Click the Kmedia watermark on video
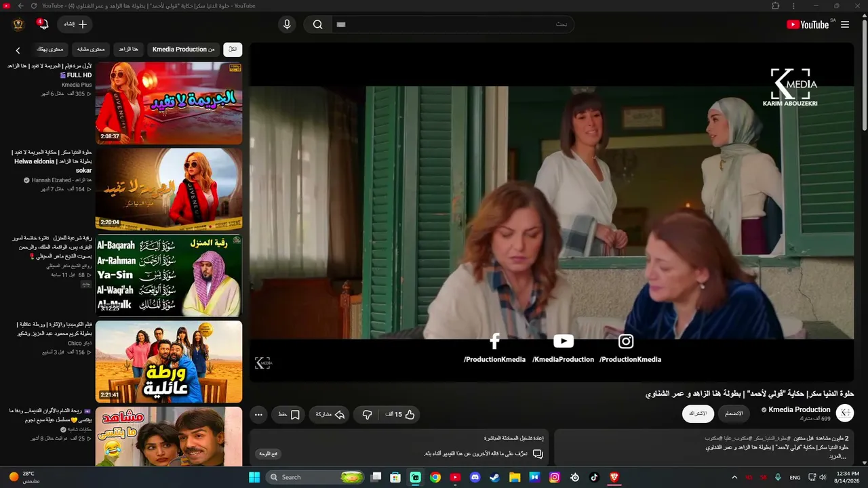The width and height of the screenshot is (868, 488). coord(263,363)
